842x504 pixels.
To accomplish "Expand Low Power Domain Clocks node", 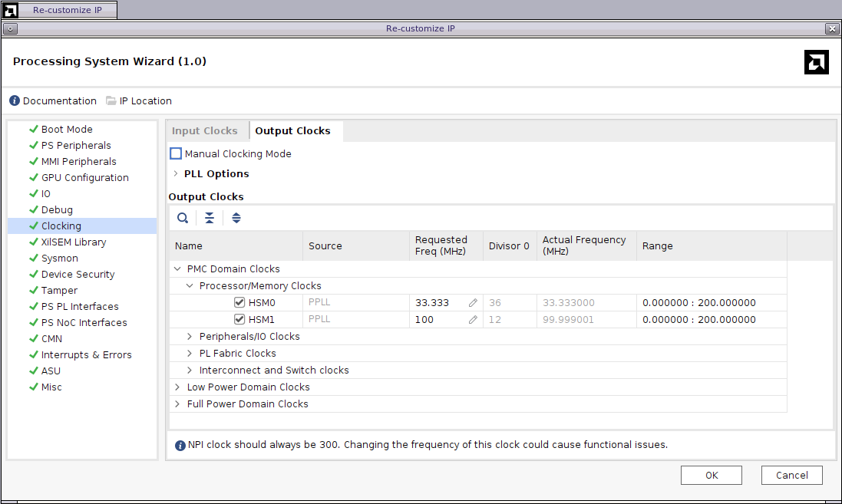I will click(x=178, y=387).
